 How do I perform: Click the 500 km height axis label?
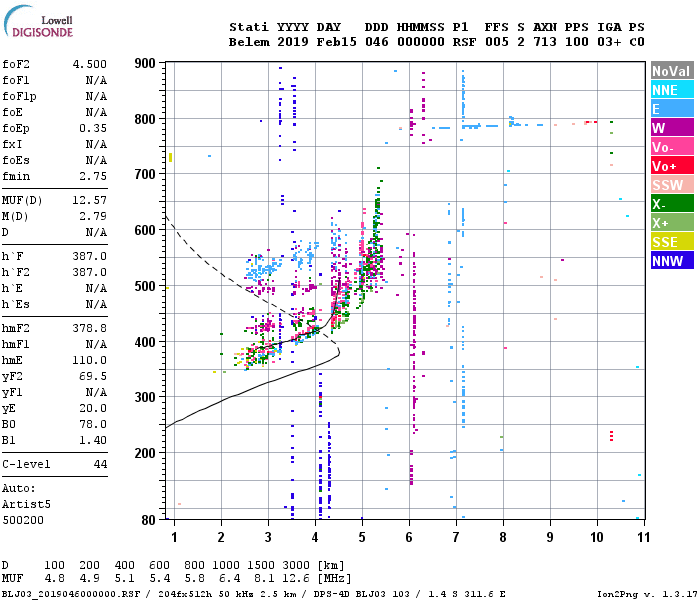[145, 286]
